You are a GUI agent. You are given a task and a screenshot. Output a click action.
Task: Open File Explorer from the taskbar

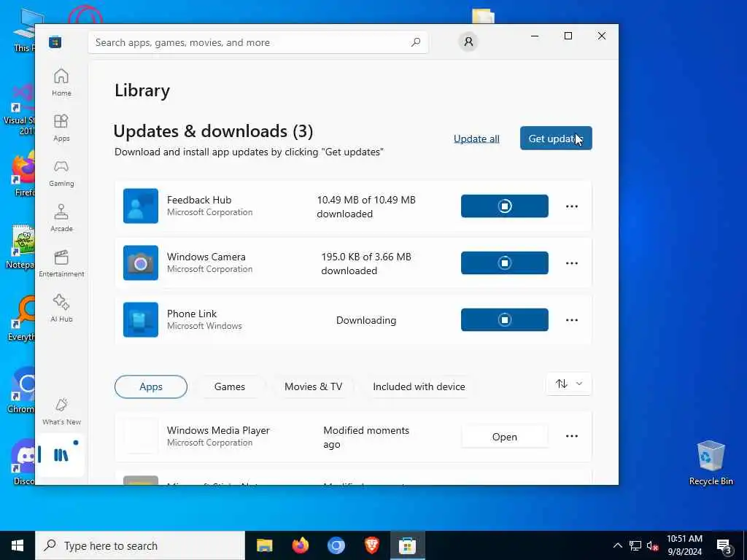[264, 545]
